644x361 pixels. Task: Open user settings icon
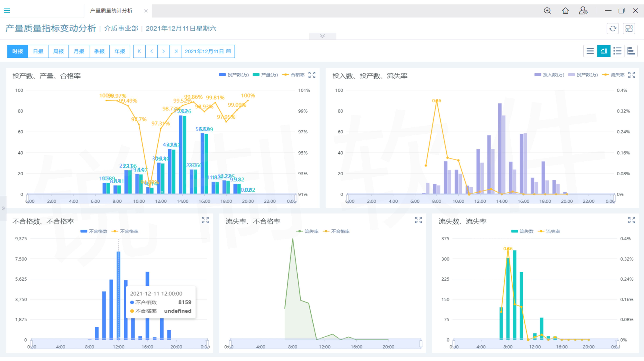pyautogui.click(x=583, y=11)
